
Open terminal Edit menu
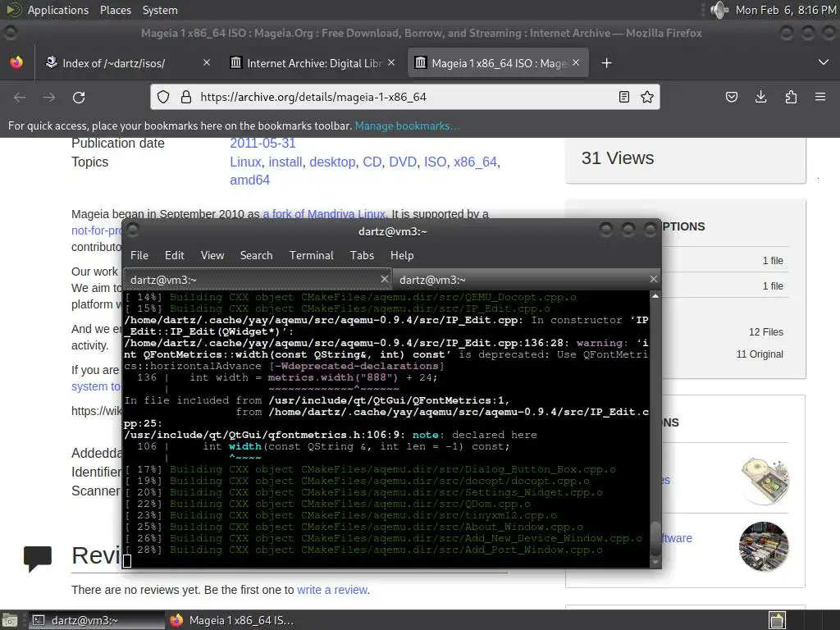[x=174, y=256]
